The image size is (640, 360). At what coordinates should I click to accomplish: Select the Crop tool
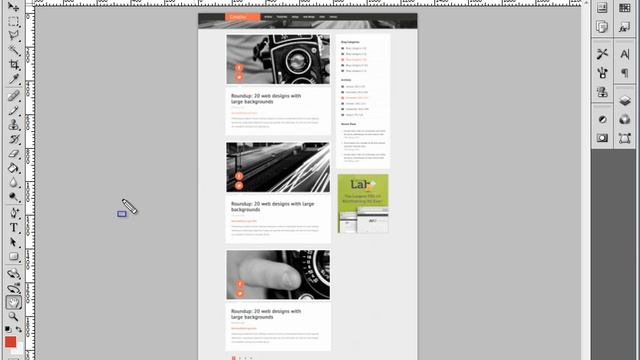(13, 64)
